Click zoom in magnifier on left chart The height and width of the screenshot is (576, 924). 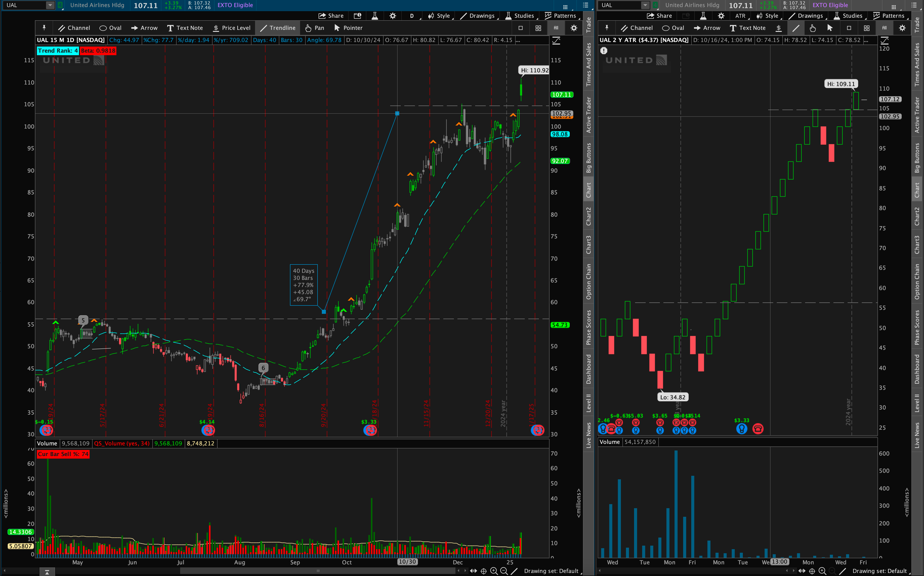[x=494, y=571]
